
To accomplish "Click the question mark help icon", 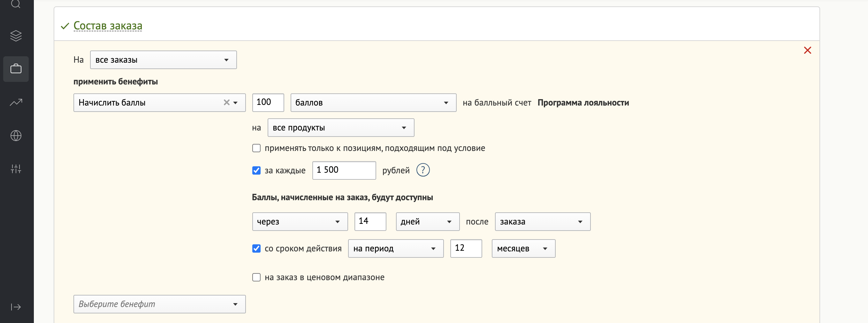I will tap(423, 170).
